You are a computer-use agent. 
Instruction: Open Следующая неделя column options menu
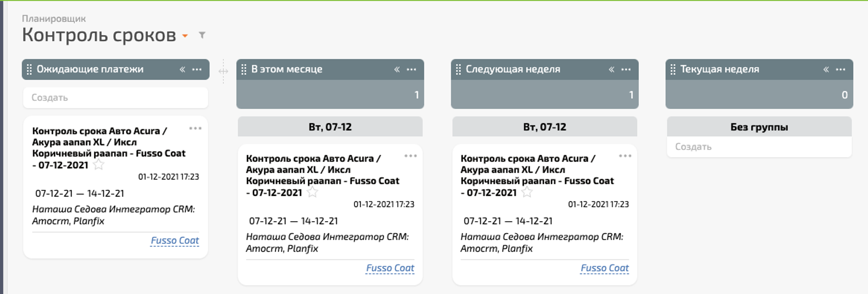pos(626,69)
